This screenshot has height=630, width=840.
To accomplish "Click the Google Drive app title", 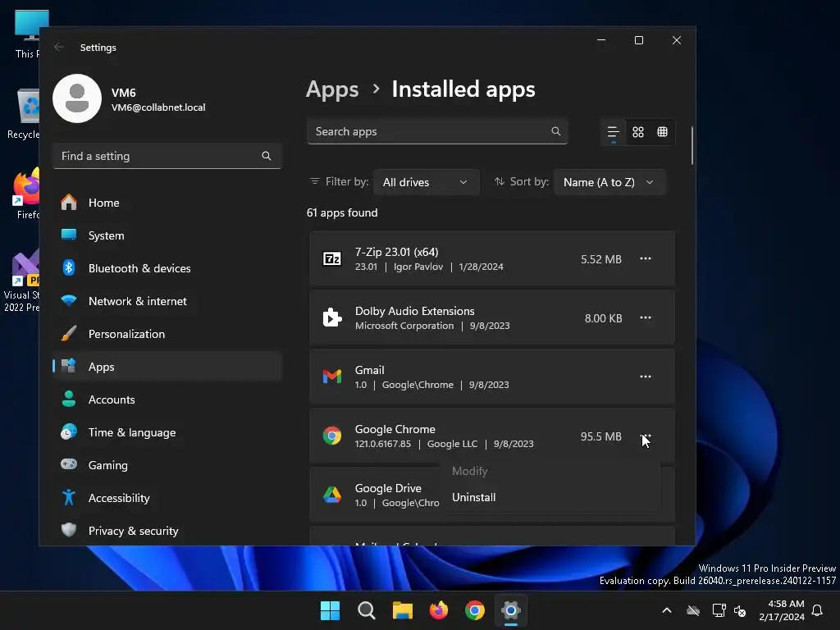I will (x=388, y=488).
